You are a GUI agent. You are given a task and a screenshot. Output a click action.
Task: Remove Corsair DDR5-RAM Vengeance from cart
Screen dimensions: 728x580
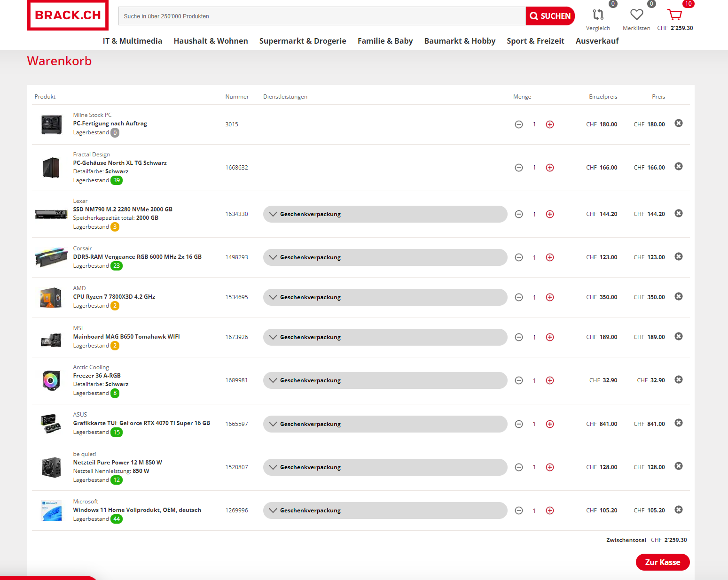pyautogui.click(x=679, y=256)
